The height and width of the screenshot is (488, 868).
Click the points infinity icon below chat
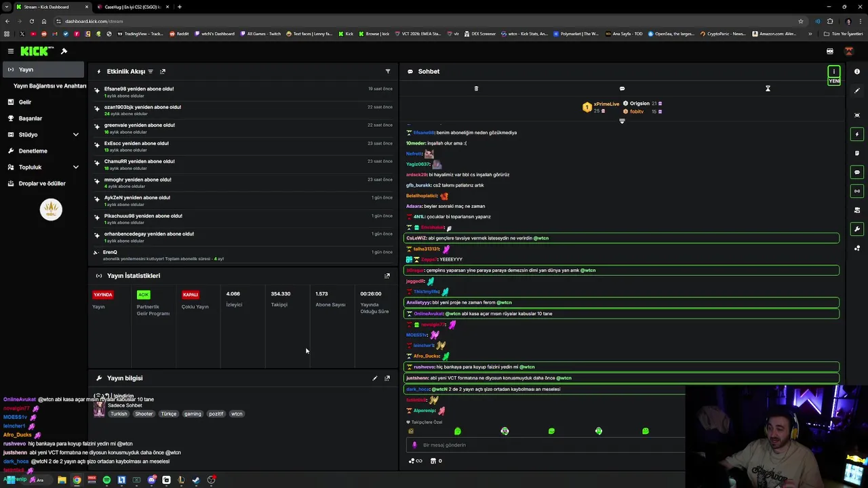click(415, 461)
